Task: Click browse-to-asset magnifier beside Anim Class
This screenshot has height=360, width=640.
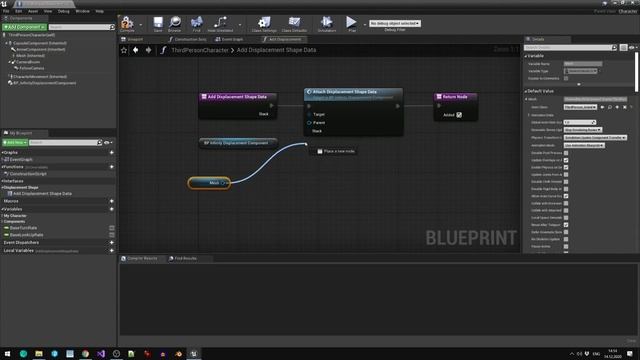Action: tap(610, 107)
